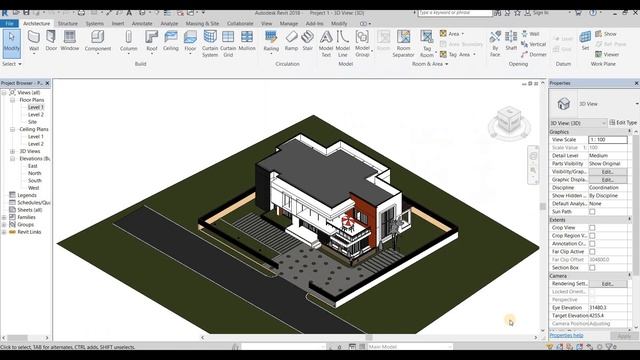Close the Project Browser panel
Screen dimensions: 640x360
[47, 83]
